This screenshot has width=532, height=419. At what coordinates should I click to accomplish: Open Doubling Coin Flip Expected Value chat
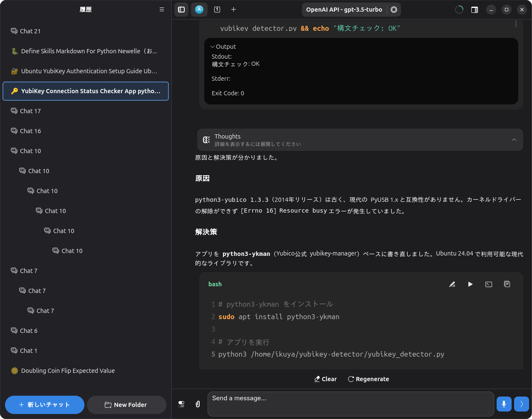coord(86,371)
